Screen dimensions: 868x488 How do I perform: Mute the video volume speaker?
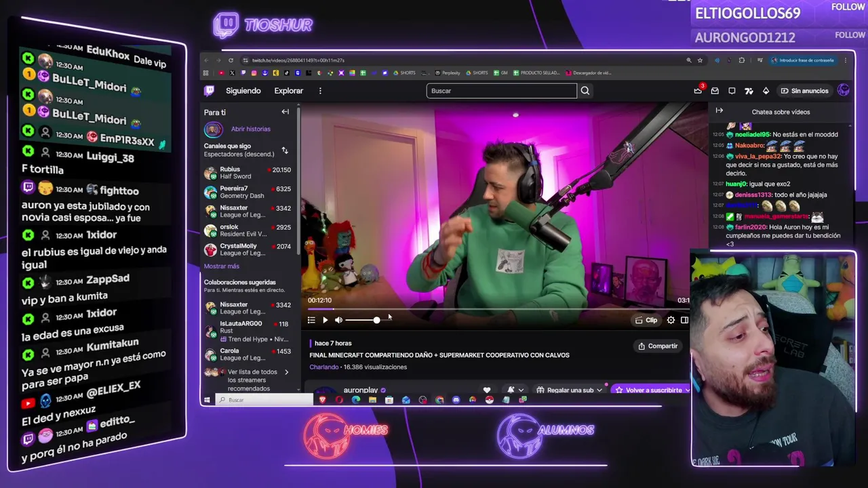tap(338, 320)
